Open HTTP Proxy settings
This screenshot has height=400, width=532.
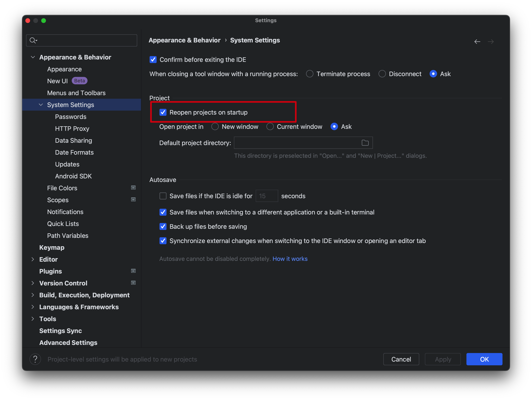coord(72,128)
